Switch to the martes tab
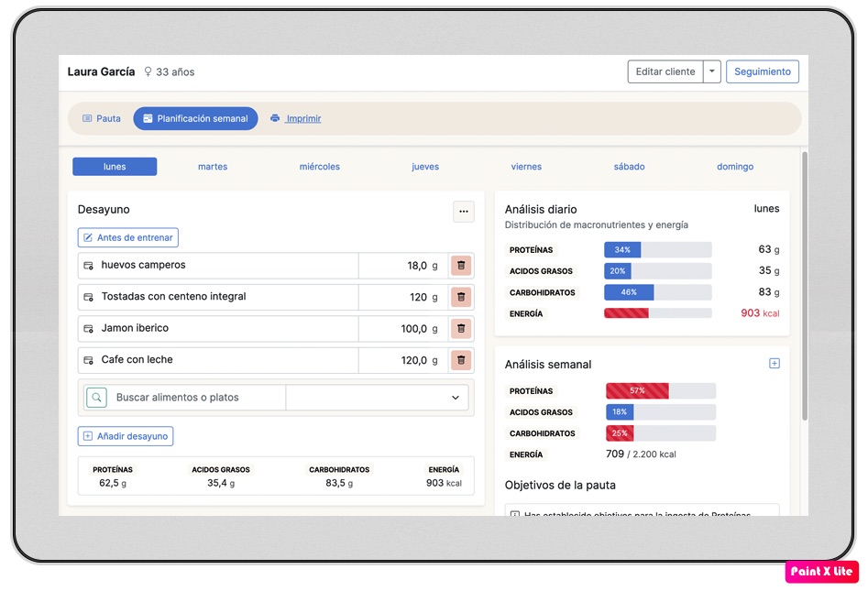 213,167
